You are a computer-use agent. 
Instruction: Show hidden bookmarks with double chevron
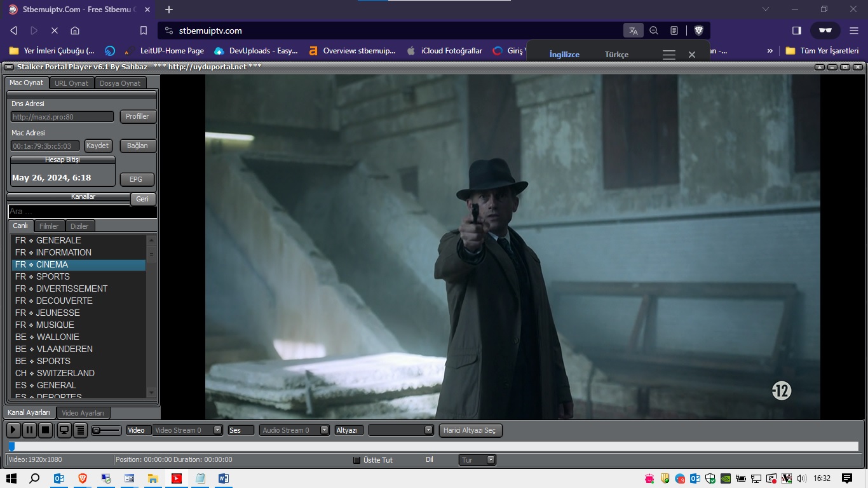tap(770, 51)
